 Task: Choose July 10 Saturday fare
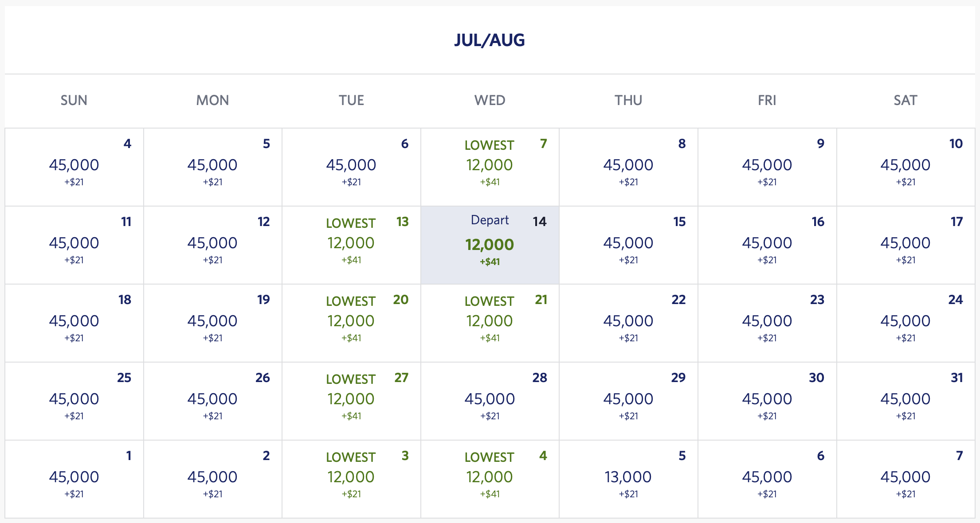point(906,166)
